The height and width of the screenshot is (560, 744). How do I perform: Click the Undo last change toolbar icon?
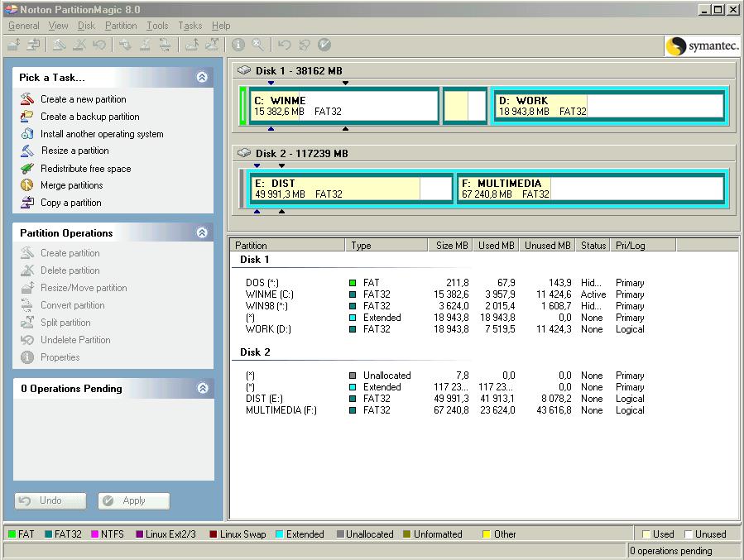pos(284,45)
